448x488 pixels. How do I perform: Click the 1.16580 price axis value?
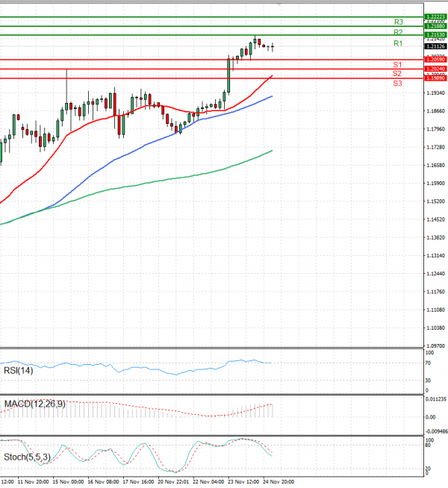click(x=436, y=165)
